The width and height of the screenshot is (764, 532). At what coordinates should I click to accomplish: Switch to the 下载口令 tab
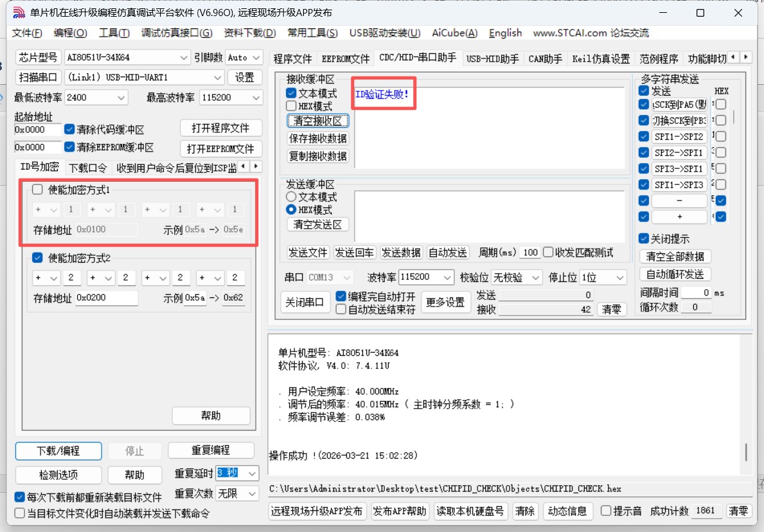pyautogui.click(x=88, y=168)
